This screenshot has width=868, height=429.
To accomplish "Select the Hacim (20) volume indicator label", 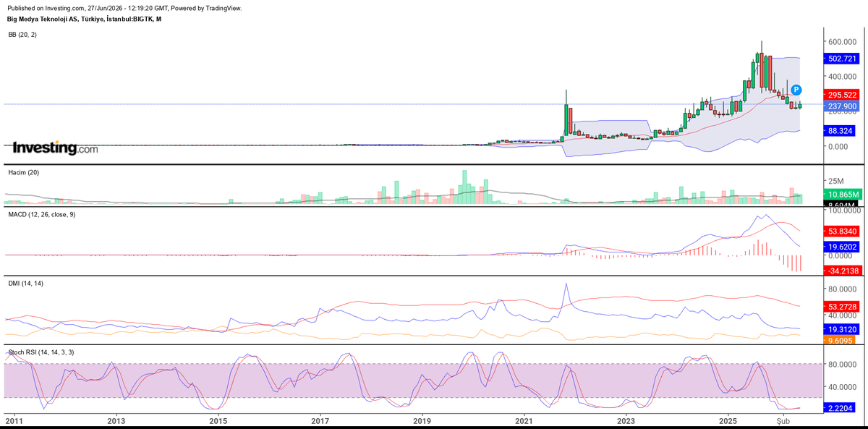I will pos(22,172).
